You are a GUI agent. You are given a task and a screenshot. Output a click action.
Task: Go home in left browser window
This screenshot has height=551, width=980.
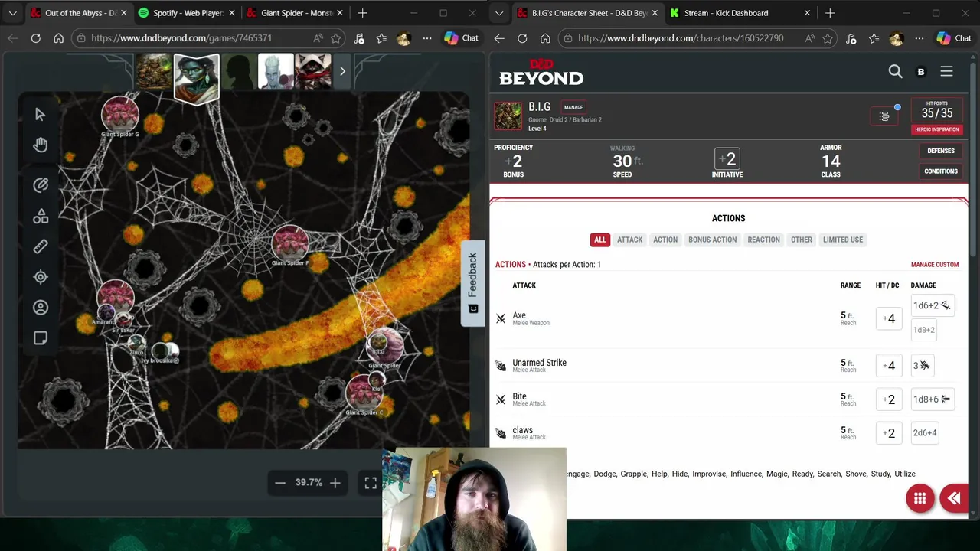pos(58,38)
